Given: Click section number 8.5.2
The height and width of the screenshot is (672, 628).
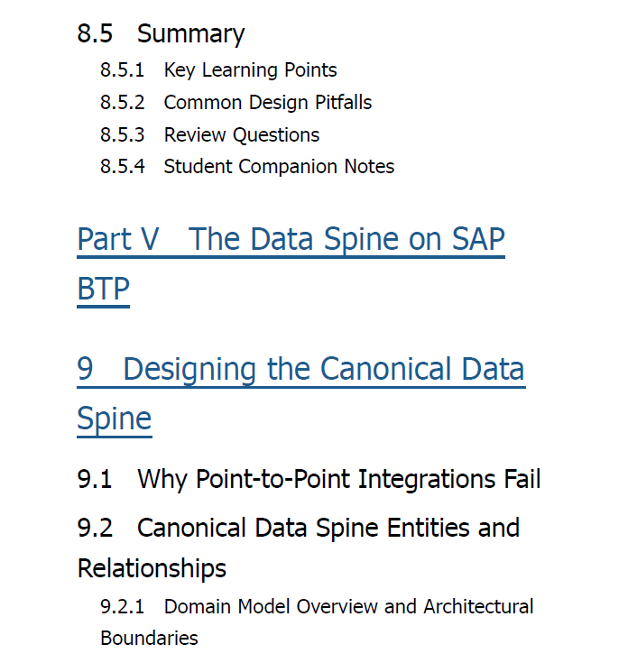Looking at the screenshot, I should pos(122,103).
